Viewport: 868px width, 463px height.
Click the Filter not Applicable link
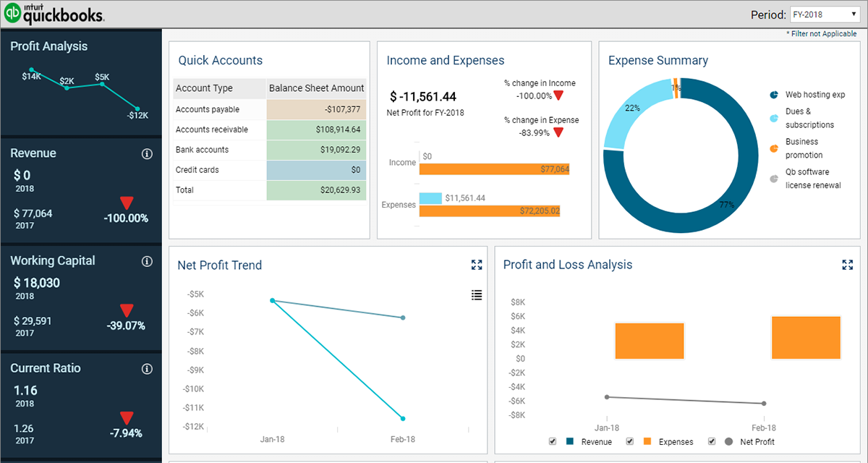coord(822,33)
